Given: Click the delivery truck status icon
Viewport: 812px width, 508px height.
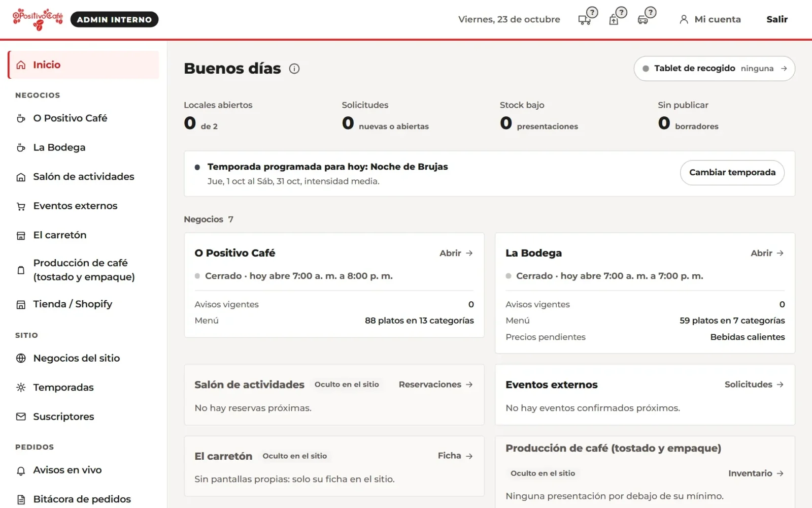Looking at the screenshot, I should [x=588, y=16].
